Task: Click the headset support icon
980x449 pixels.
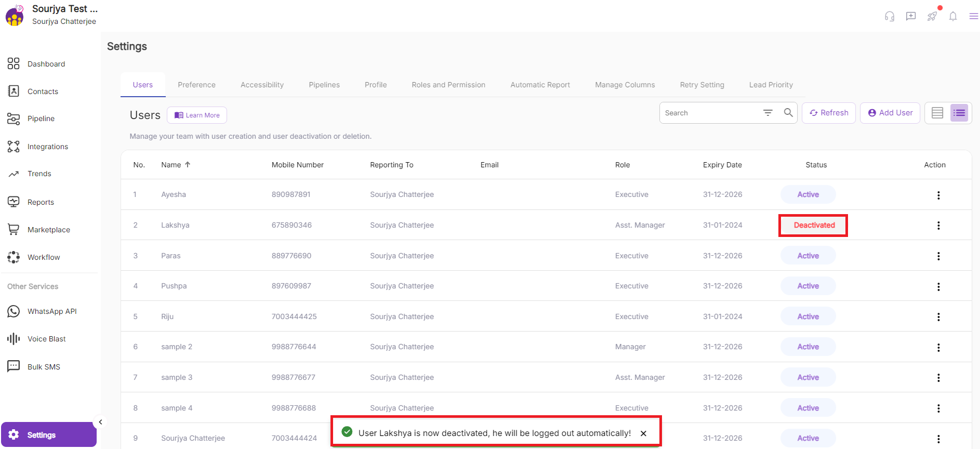Action: point(889,16)
